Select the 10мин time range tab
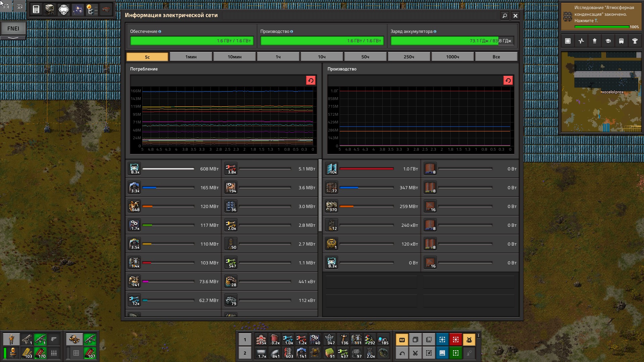Image resolution: width=644 pixels, height=362 pixels. pos(235,57)
